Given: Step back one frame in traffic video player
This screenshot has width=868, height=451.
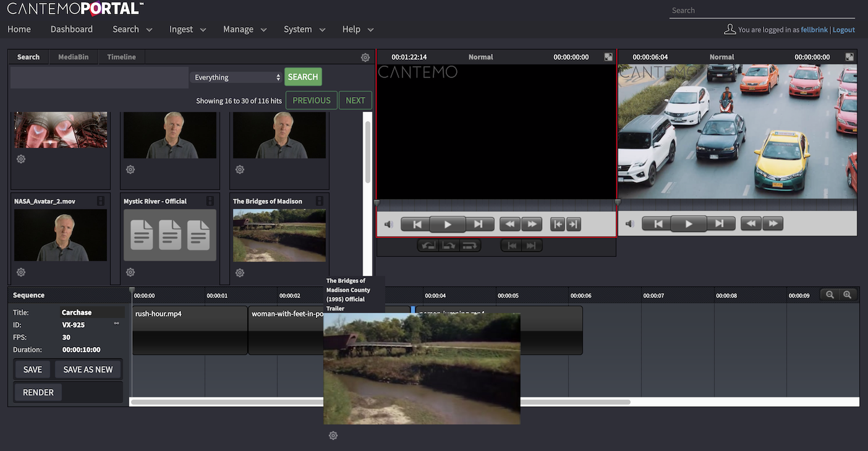Looking at the screenshot, I should (x=658, y=224).
